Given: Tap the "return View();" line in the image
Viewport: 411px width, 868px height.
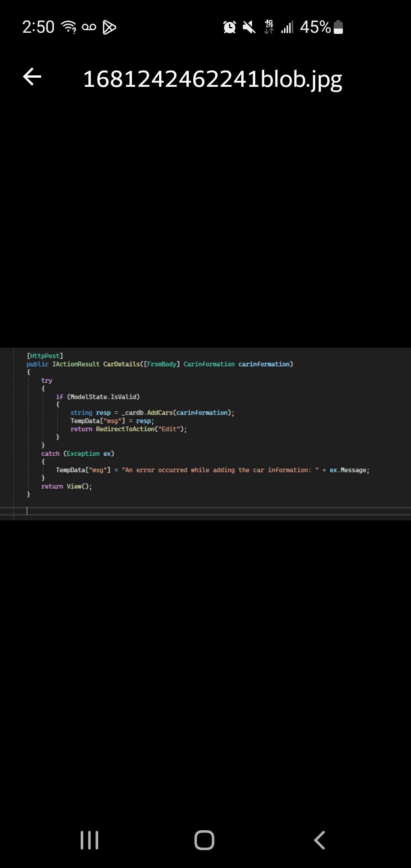Looking at the screenshot, I should 67,486.
